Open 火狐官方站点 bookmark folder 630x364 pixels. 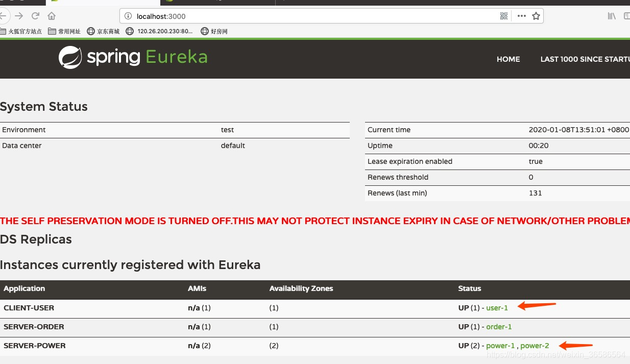[21, 32]
